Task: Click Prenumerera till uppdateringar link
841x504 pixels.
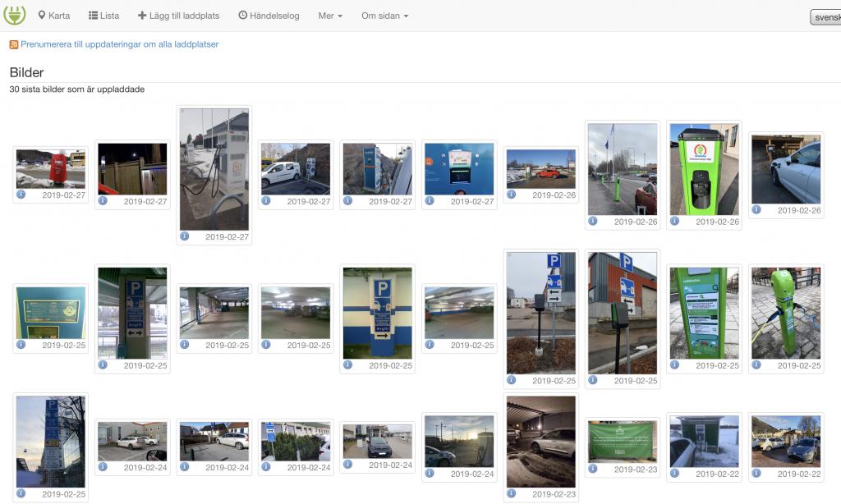Action: 119,44
